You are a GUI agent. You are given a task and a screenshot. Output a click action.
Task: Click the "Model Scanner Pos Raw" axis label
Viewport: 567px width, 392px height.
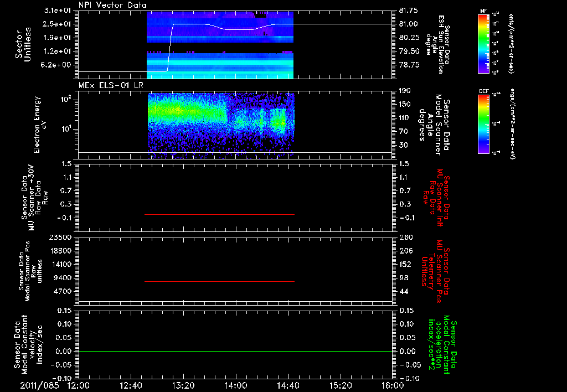click(x=30, y=271)
